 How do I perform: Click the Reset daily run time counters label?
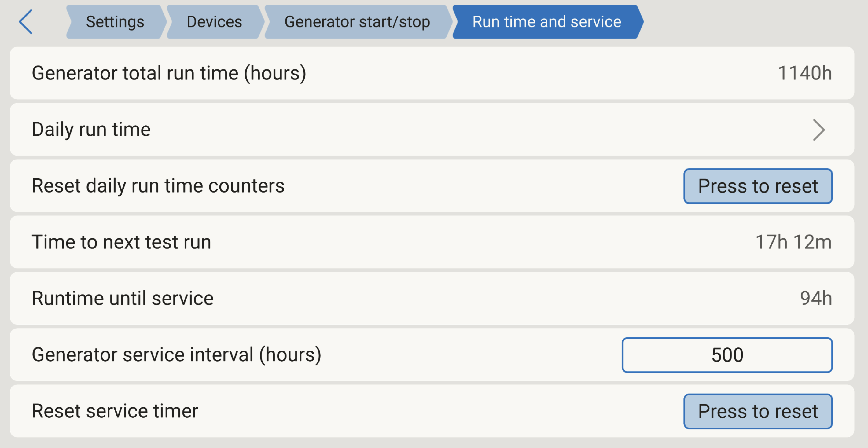(x=158, y=186)
